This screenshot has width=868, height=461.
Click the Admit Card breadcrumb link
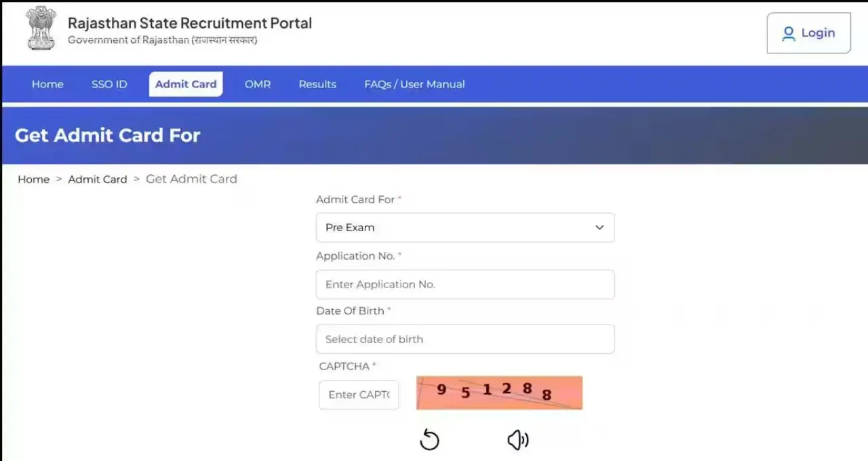tap(98, 179)
